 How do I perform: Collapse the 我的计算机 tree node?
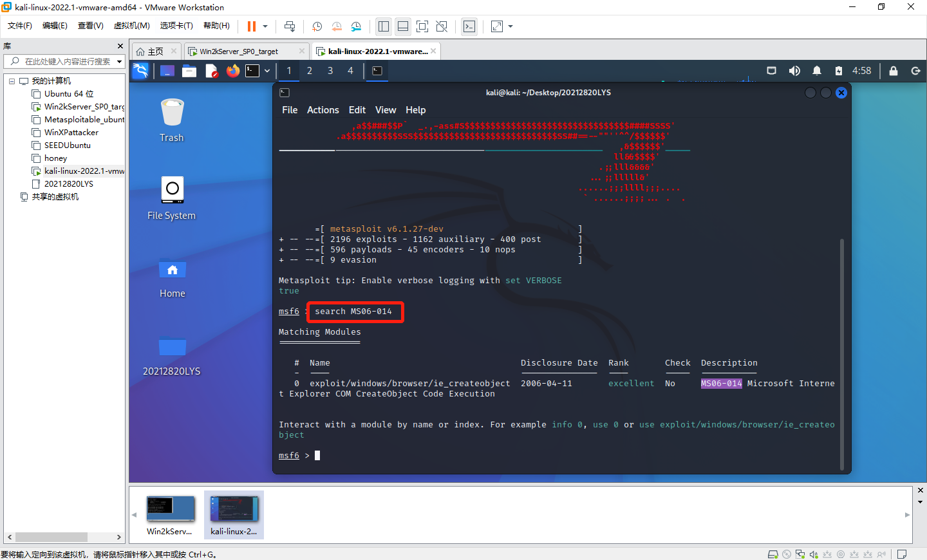(x=12, y=81)
